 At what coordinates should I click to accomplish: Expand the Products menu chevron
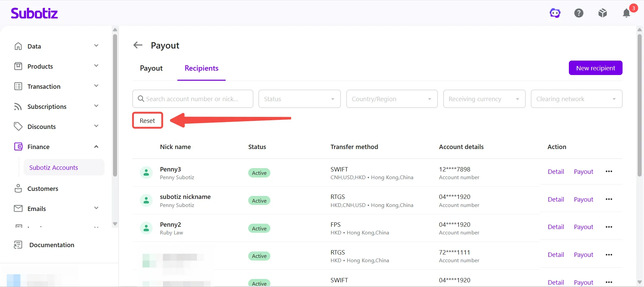(96, 66)
